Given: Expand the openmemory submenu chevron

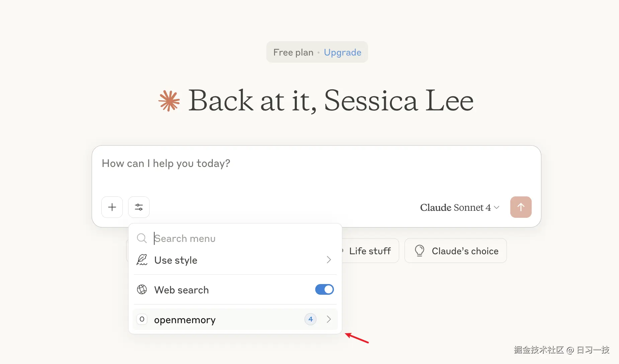Looking at the screenshot, I should click(329, 319).
